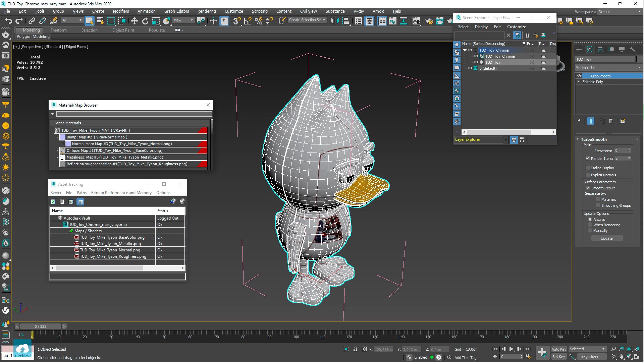Refresh the Asset Tracking list
Screen dimensions: 644x362
[53, 202]
